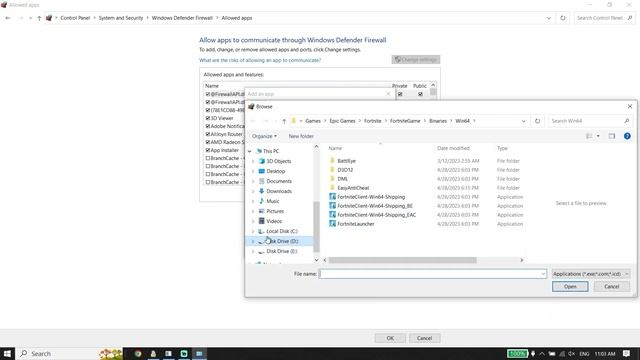
Task: Toggle the preview pane icon
Action: 611,136
